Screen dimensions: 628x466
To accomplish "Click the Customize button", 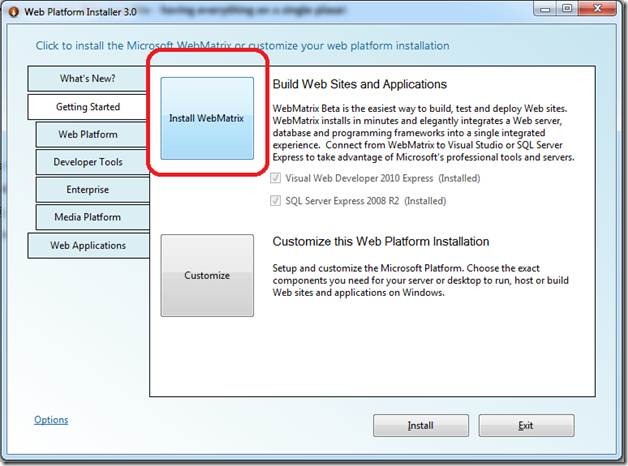I will (207, 275).
